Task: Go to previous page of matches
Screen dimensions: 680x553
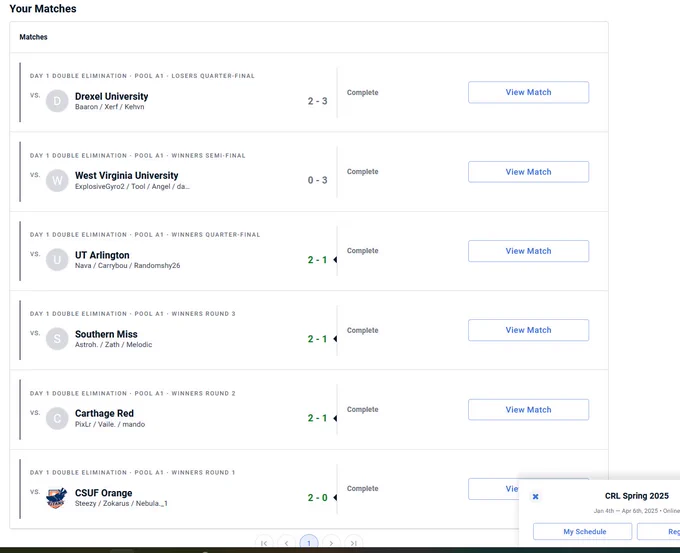Action: point(286,543)
